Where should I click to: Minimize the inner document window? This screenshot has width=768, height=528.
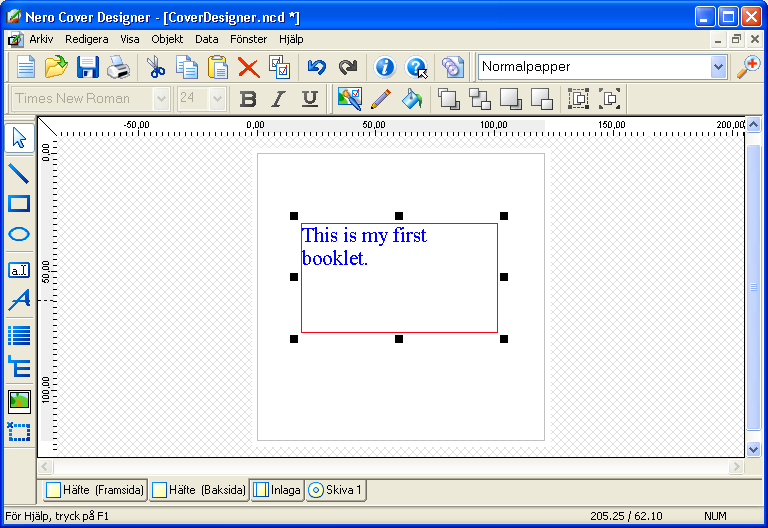pyautogui.click(x=718, y=40)
